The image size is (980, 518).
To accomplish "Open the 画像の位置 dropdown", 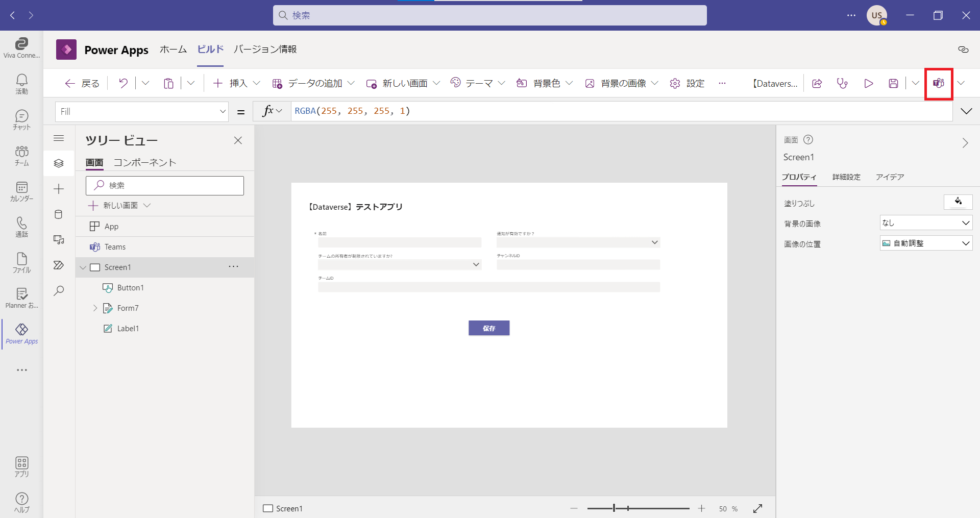I will point(926,243).
